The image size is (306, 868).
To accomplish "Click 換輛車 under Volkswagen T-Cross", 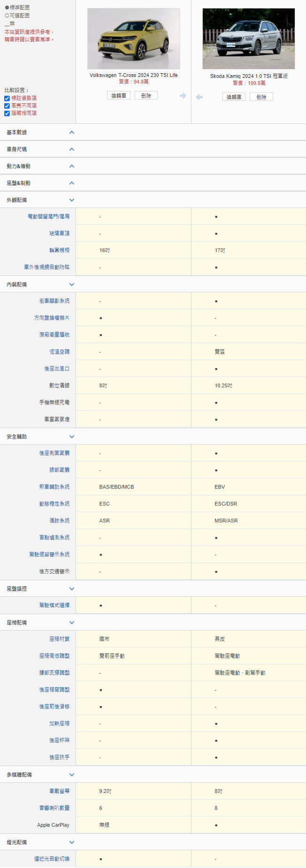I will pyautogui.click(x=119, y=96).
